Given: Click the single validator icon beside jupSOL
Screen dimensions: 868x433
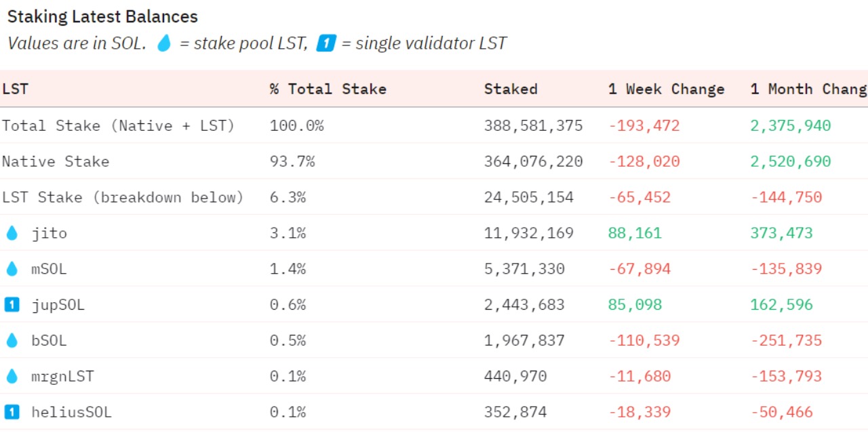Looking at the screenshot, I should [12, 305].
